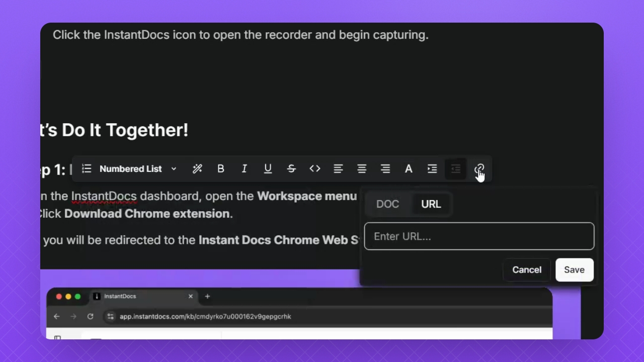Screen dimensions: 644x362
Task: Open the Numbered List block type dropdown
Action: (x=130, y=169)
